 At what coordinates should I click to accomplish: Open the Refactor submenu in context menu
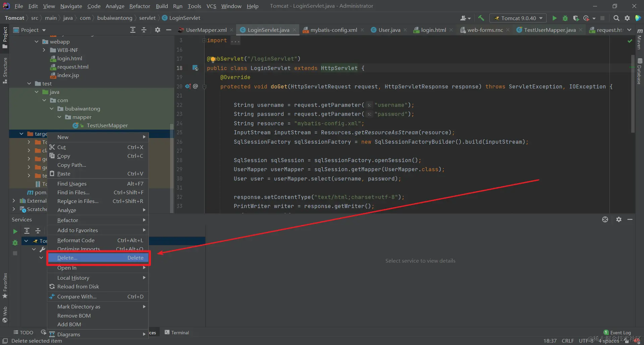point(98,220)
